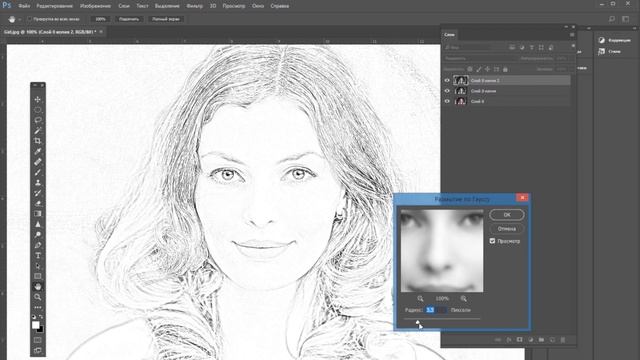Select the Eraser tool

38,203
